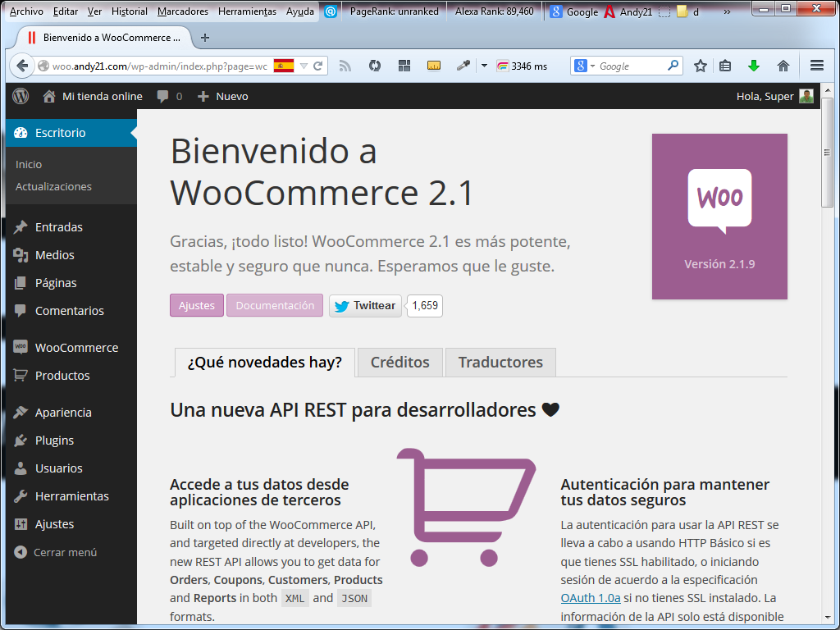Click the Spanish flag icon in address bar
840x630 pixels.
pyautogui.click(x=284, y=66)
